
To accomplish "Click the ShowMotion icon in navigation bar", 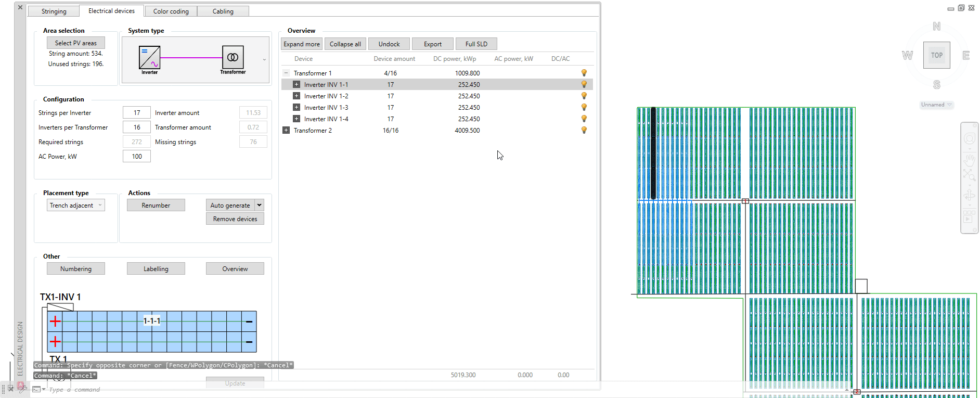I will click(x=969, y=216).
